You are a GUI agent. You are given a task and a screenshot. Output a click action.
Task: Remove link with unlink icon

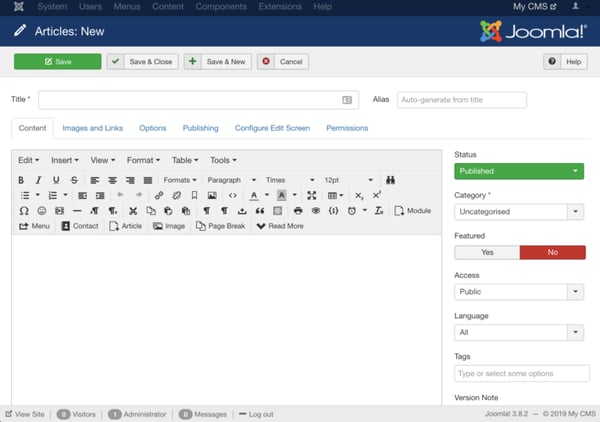tap(176, 196)
